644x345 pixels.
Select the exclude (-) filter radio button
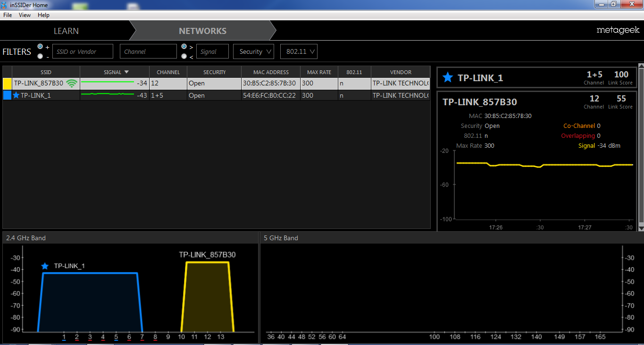pos(40,56)
